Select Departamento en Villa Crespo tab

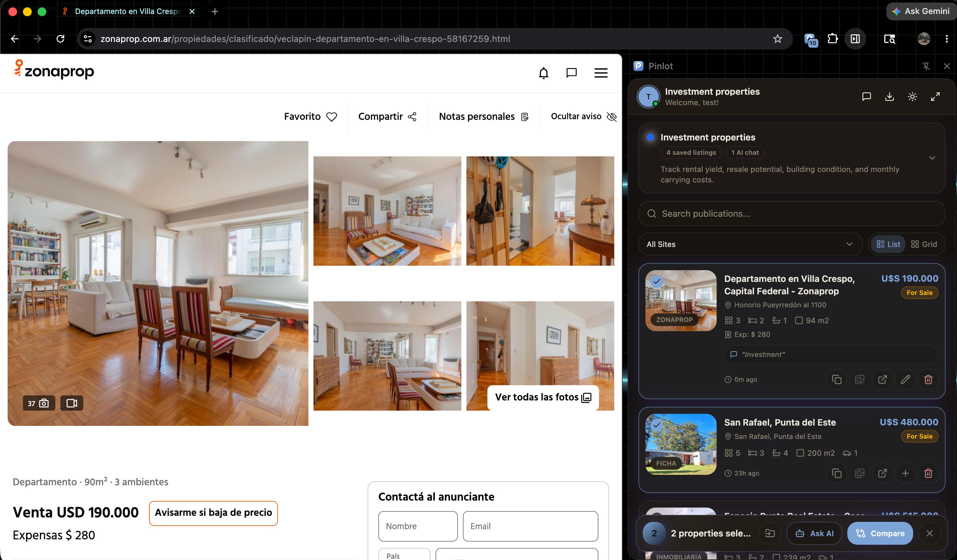click(x=127, y=11)
